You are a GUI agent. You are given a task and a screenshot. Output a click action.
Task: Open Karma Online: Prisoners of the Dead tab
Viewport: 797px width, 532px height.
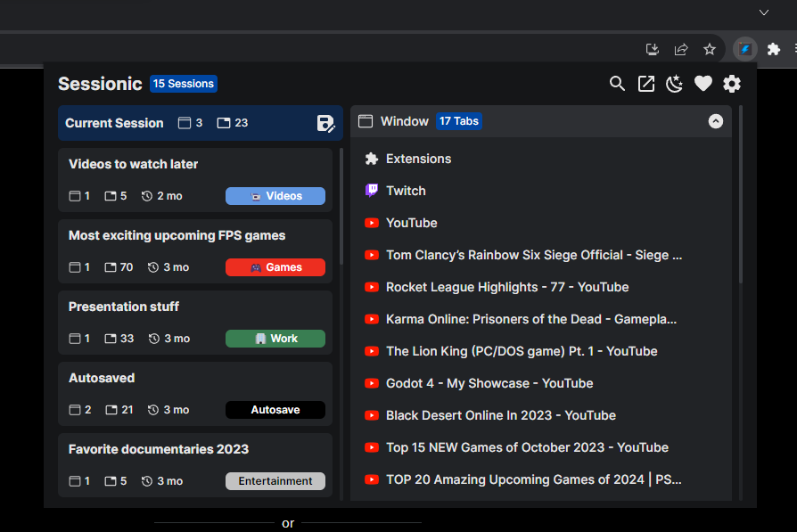(541, 319)
